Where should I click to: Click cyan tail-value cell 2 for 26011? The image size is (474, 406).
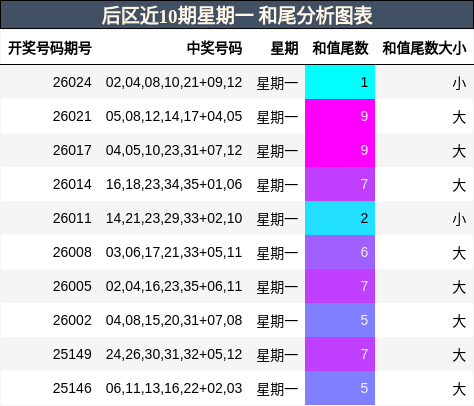pos(340,218)
